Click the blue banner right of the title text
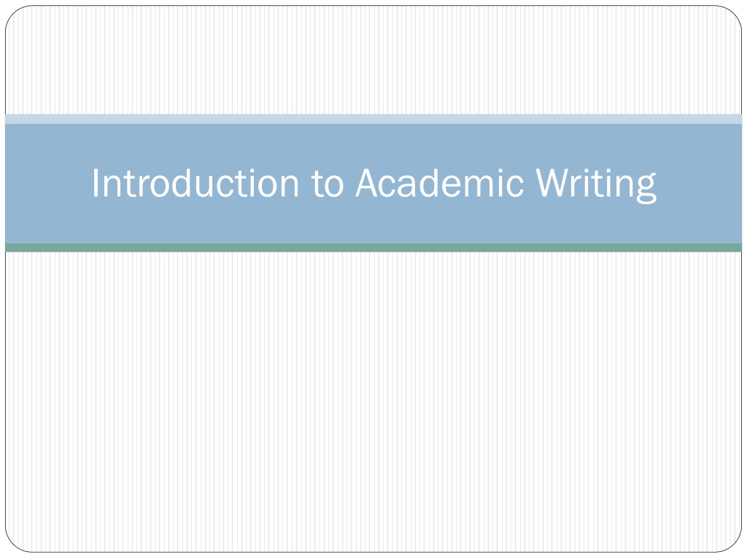This screenshot has width=747, height=560. pyautogui.click(x=700, y=183)
